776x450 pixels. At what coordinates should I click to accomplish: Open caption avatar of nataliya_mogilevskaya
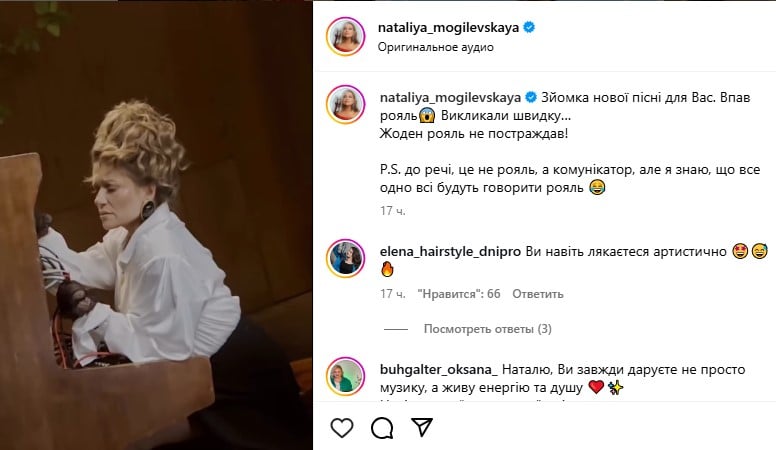pyautogui.click(x=345, y=104)
